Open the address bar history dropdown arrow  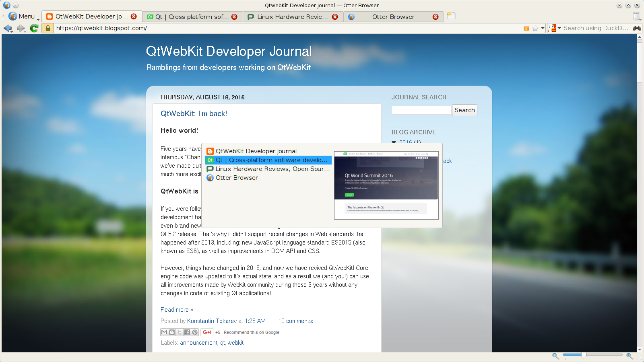coord(543,28)
